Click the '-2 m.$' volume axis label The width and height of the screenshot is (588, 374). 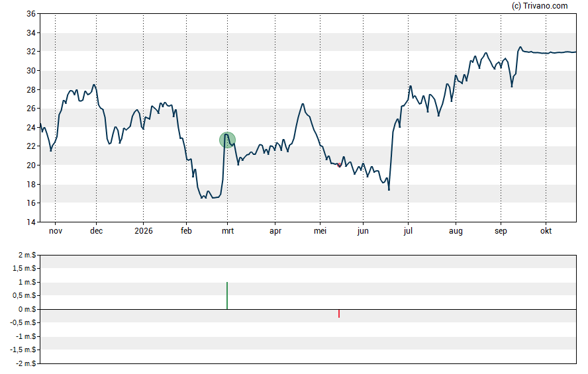pyautogui.click(x=26, y=363)
